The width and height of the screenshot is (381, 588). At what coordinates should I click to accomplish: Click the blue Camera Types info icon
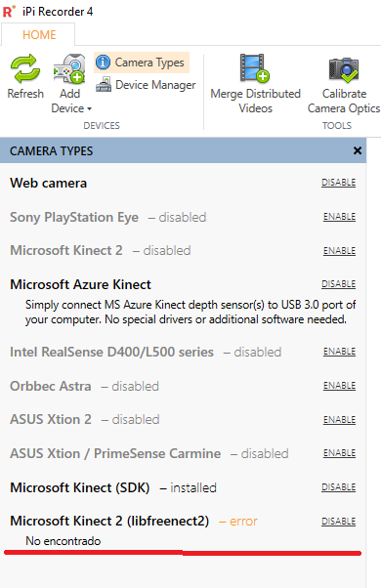pyautogui.click(x=103, y=63)
